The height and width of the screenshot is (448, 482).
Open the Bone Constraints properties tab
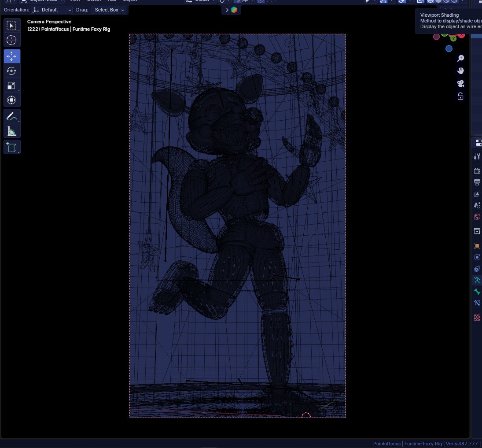477,303
